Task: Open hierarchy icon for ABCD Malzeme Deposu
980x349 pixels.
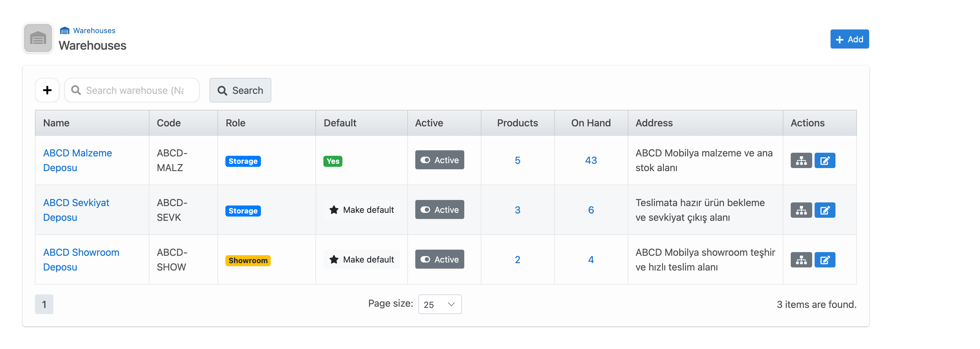Action: coord(801,160)
